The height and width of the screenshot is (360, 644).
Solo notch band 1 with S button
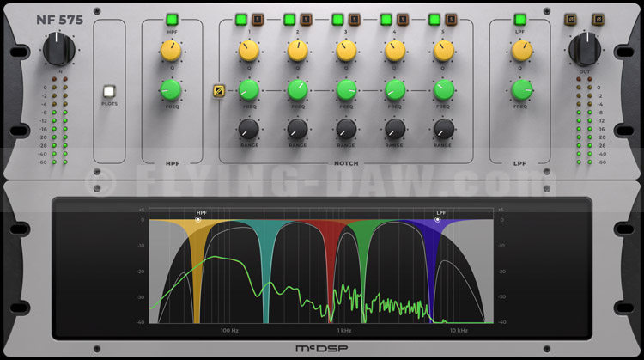coord(258,19)
